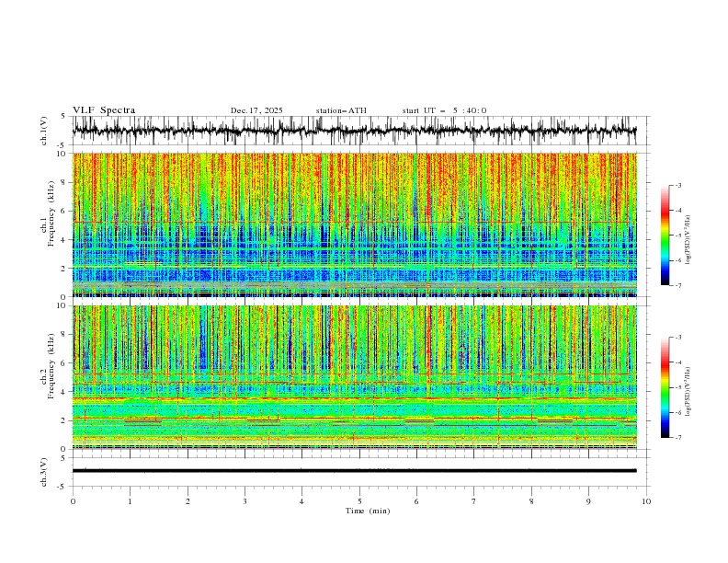Click the ch.1 spectrogram color scale bar
This screenshot has height=563, width=728.
point(665,236)
